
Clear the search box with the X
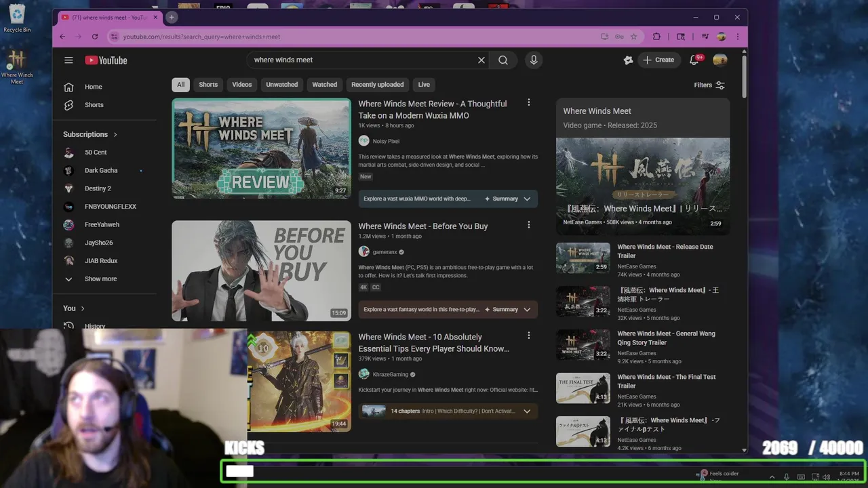481,60
